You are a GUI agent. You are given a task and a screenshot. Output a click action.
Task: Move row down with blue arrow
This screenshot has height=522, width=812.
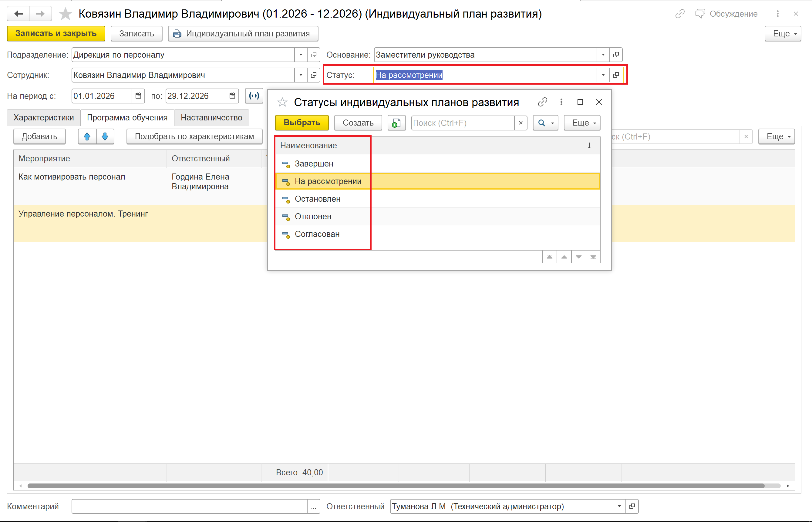point(105,136)
